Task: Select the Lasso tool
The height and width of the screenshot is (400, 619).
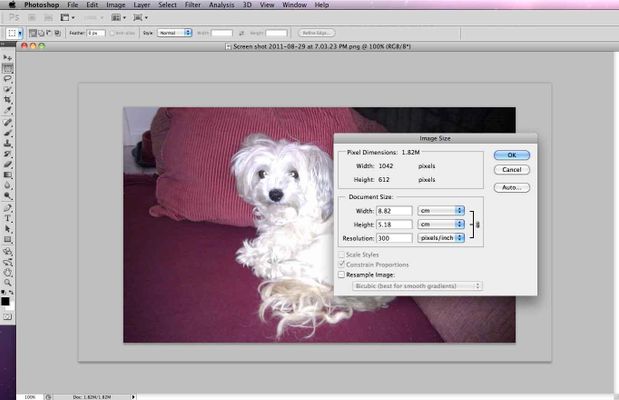Action: coord(8,78)
